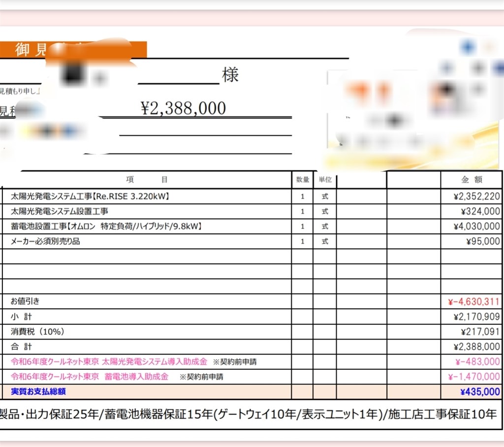Click the 単位 column header
The width and height of the screenshot is (504, 447).
(325, 179)
